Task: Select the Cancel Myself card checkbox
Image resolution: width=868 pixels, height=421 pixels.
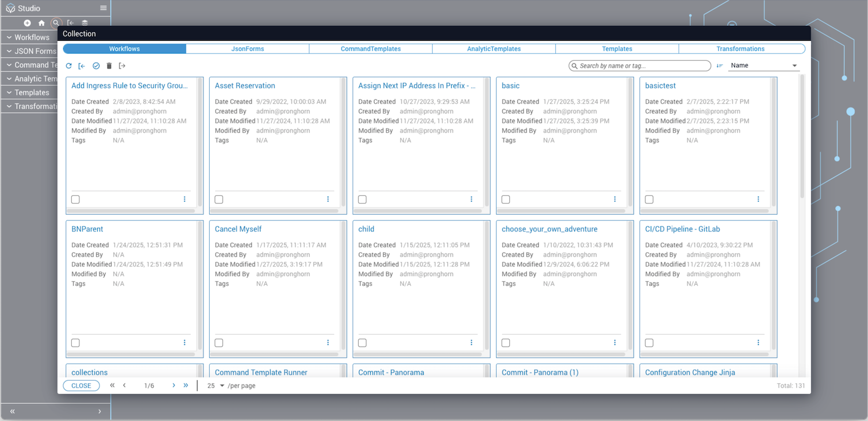Action: (x=219, y=343)
